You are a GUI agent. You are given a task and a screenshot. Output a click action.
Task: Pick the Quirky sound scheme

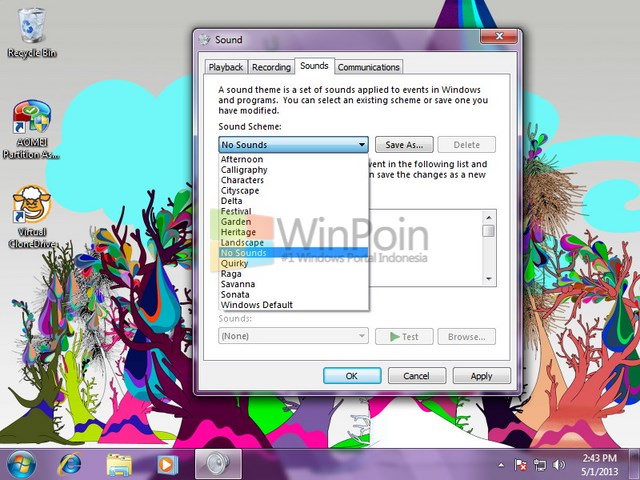[x=293, y=263]
